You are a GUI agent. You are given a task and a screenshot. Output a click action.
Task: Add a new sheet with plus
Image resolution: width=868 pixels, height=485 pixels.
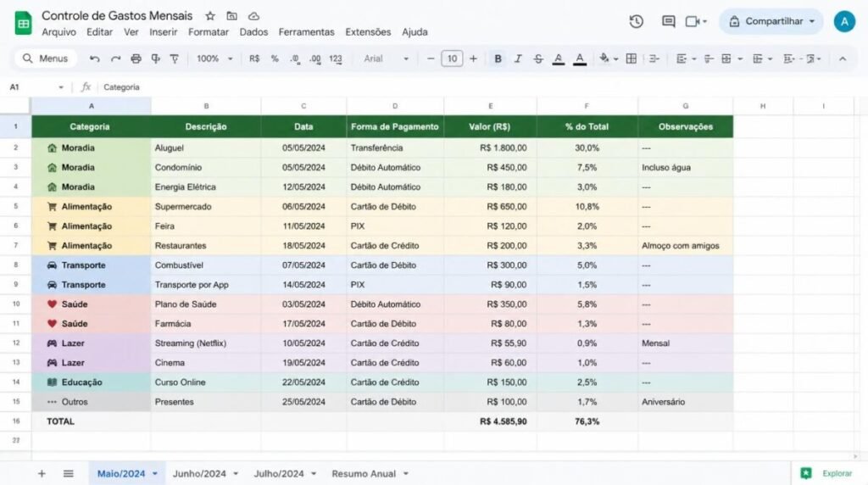[42, 473]
